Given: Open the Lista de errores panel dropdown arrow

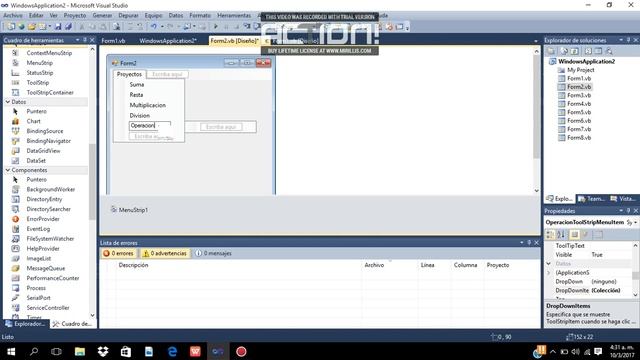Looking at the screenshot, I should point(522,242).
